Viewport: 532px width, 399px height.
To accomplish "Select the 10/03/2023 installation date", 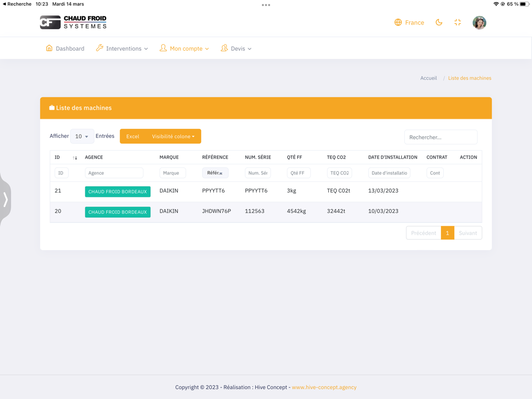I will (383, 211).
